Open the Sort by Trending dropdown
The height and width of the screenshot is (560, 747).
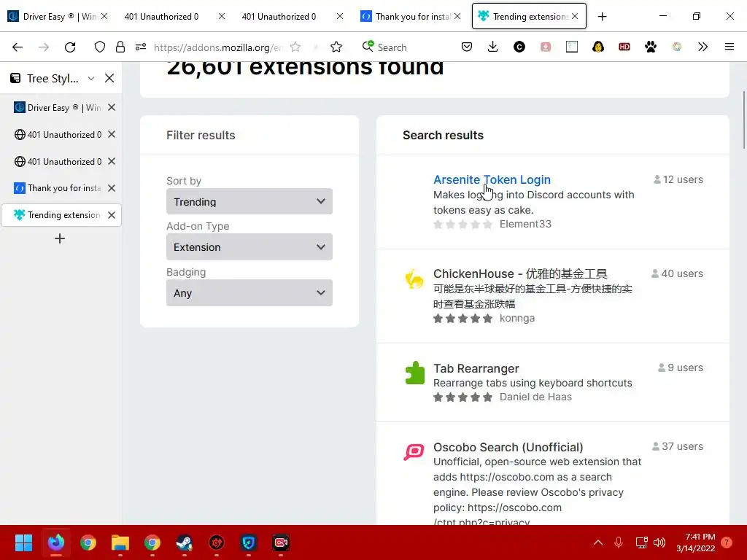[249, 201]
